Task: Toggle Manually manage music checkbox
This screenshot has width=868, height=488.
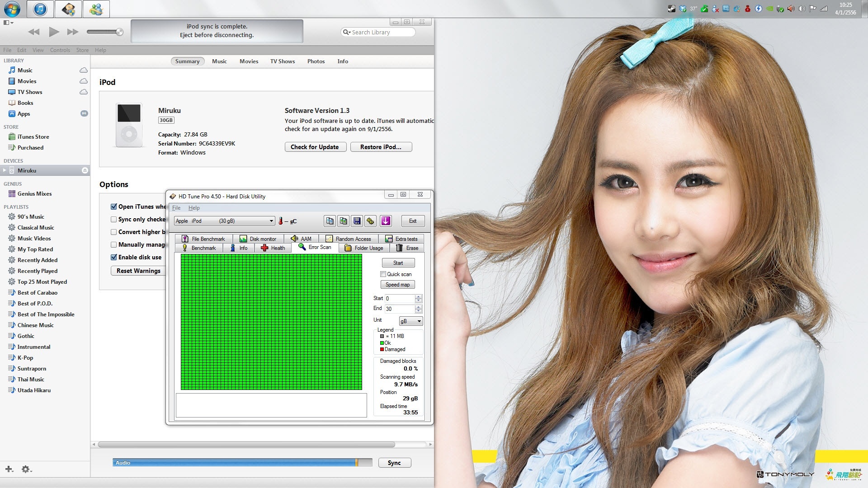Action: (114, 244)
